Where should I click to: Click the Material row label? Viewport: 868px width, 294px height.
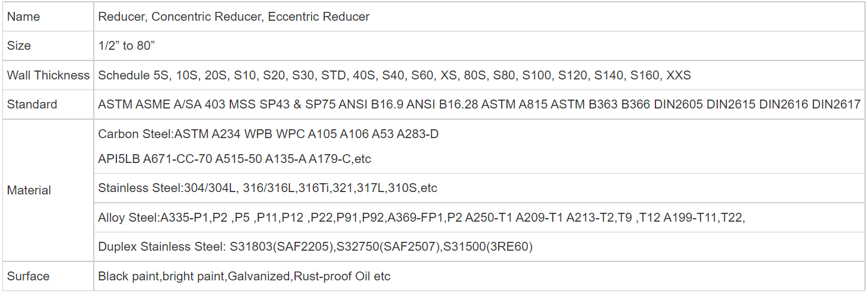[x=29, y=190]
